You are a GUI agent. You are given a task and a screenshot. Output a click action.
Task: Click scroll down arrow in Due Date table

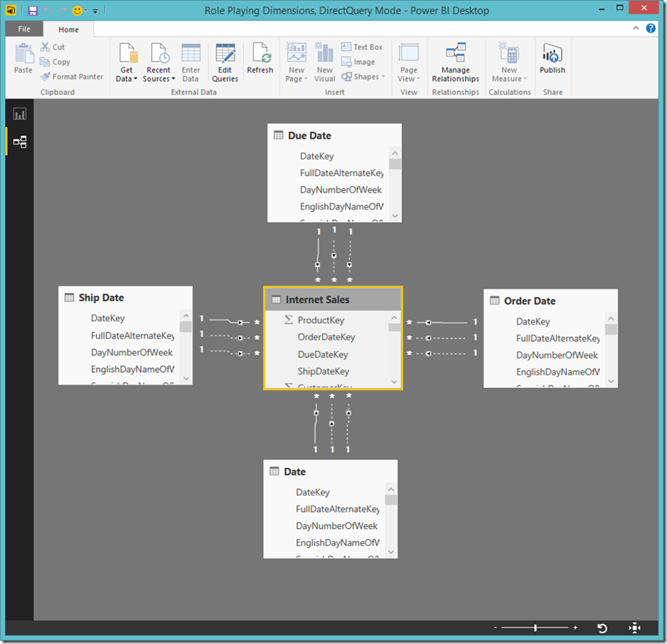tap(395, 215)
